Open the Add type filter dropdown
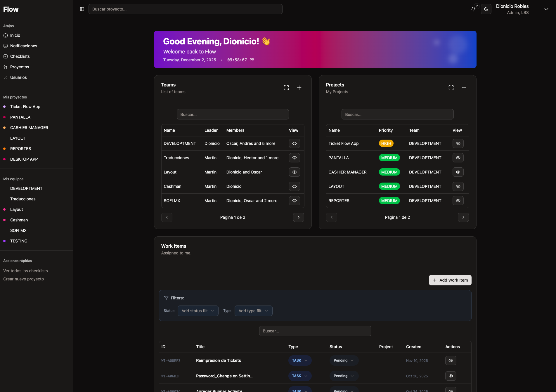This screenshot has width=556, height=392. (253, 311)
